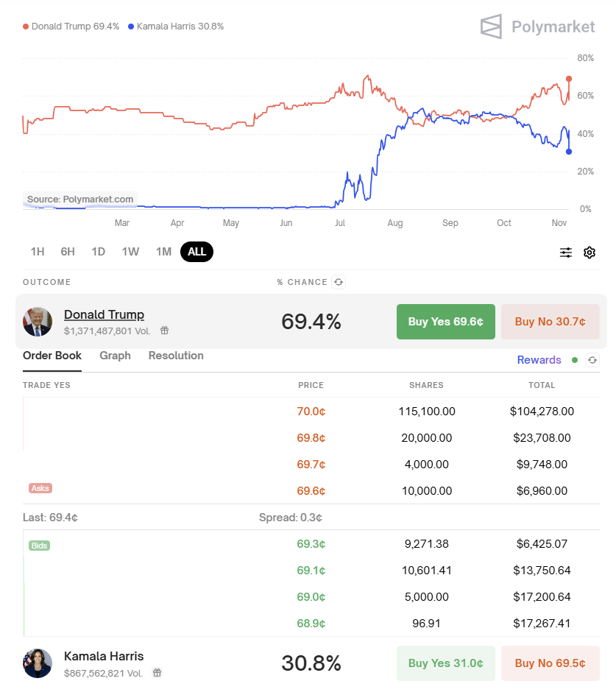Screen dimensions: 616x695
Task: Open chart settings gear icon
Action: pos(590,253)
